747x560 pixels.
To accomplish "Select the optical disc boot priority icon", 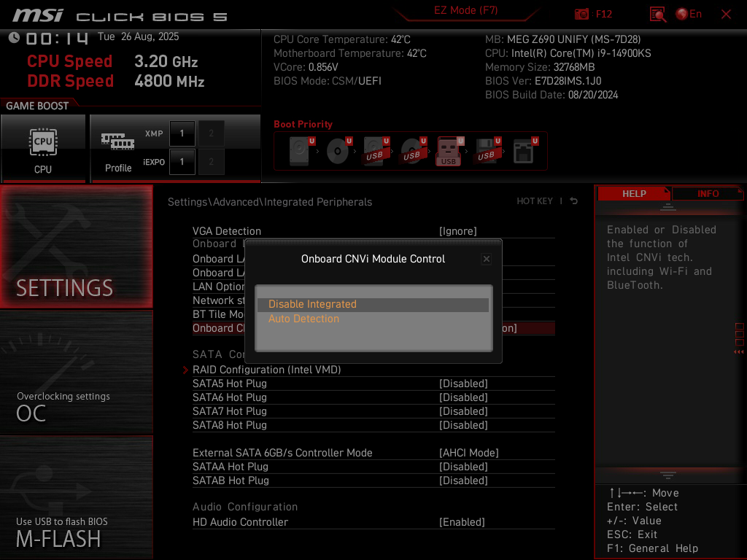I will tap(339, 151).
